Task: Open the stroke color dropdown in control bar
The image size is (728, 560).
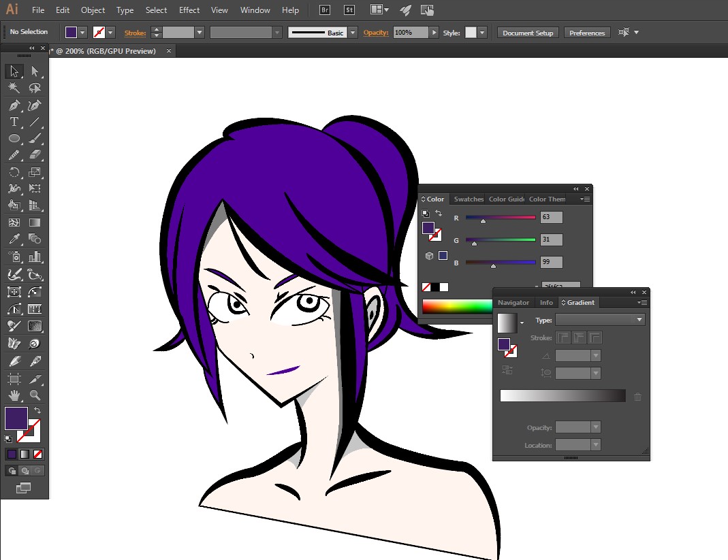Action: click(x=110, y=33)
